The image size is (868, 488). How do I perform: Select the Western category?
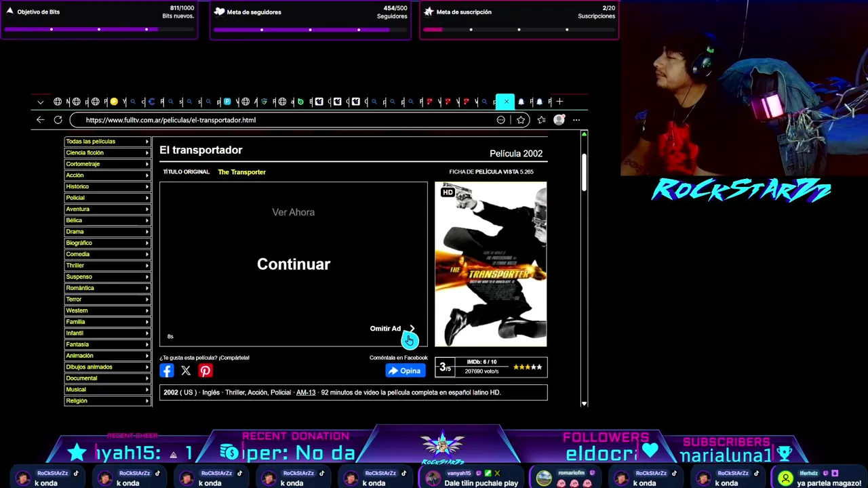tap(107, 310)
